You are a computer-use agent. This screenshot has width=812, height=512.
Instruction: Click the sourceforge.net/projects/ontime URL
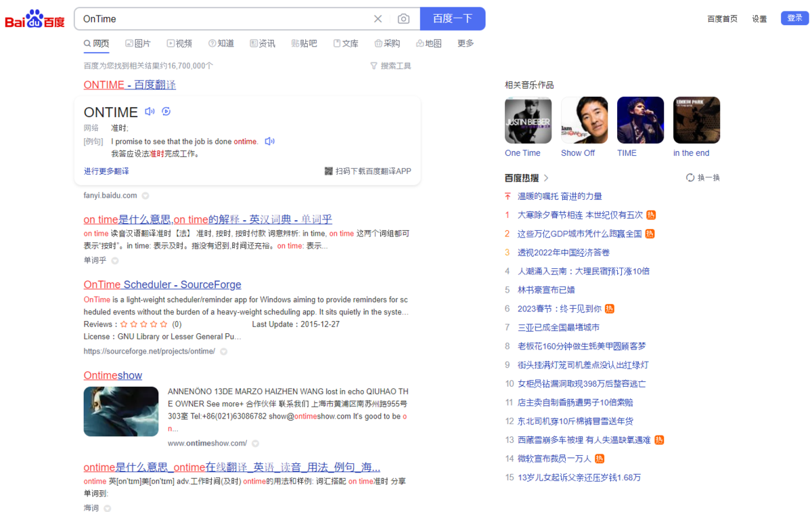coord(150,351)
